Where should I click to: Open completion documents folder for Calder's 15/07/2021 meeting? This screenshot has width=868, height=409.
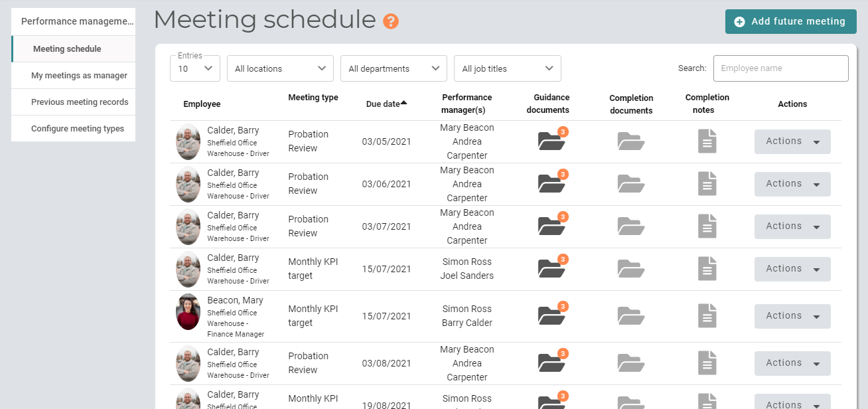631,269
